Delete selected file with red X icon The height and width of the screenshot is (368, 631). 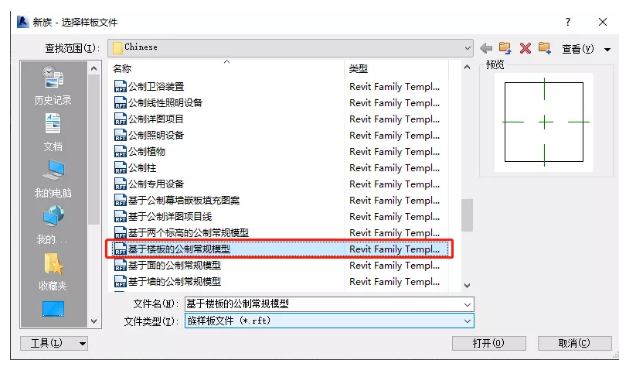pyautogui.click(x=525, y=48)
